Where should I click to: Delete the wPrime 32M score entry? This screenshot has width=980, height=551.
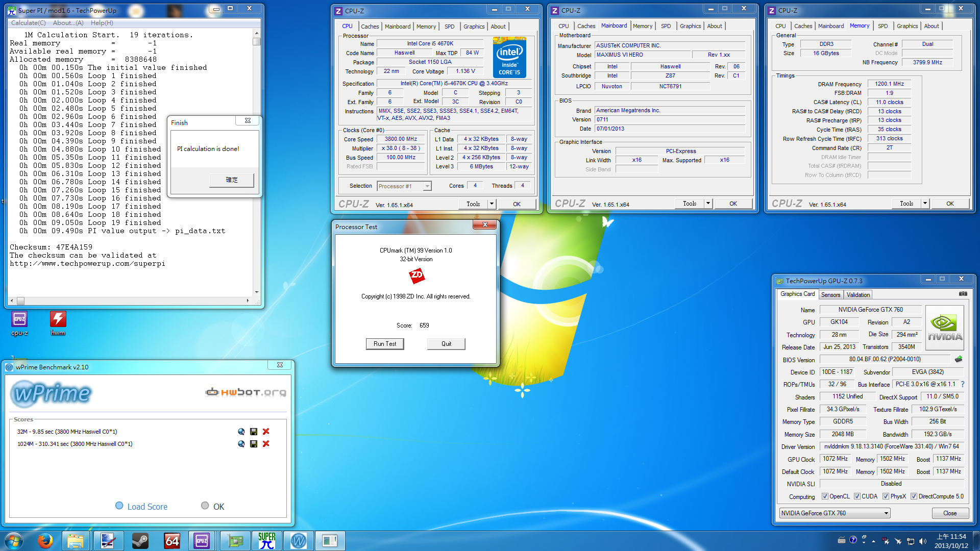coord(266,432)
